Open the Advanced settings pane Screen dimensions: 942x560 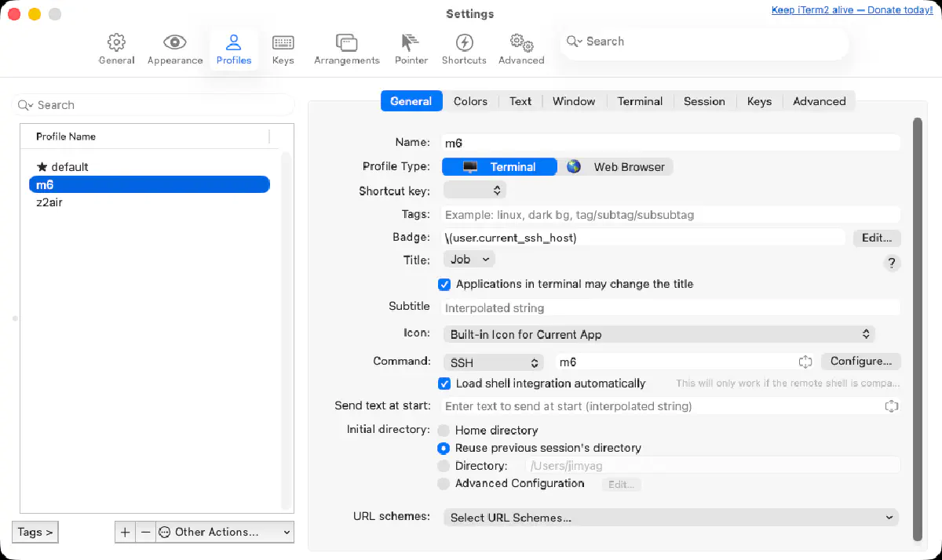pos(520,49)
